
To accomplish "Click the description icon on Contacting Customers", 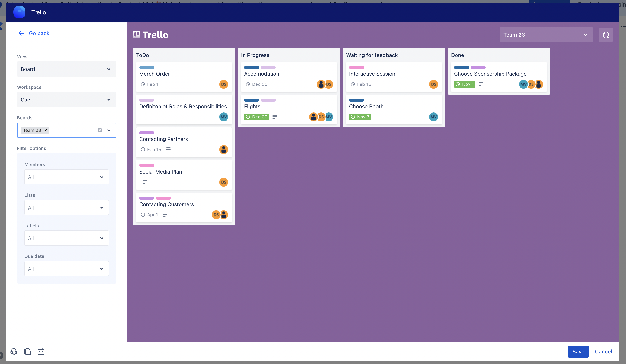I will (x=165, y=215).
